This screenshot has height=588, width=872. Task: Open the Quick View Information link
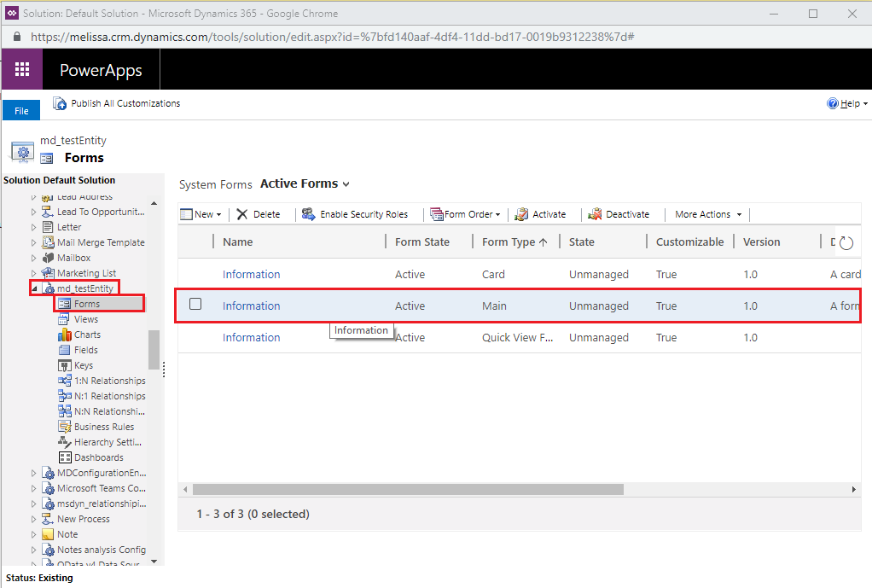coord(252,338)
